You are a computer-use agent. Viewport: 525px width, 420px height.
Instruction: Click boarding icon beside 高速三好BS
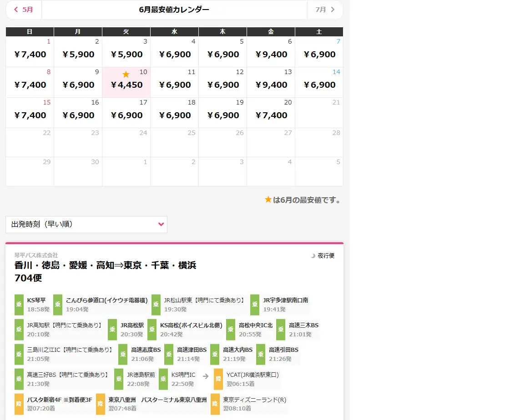19,379
